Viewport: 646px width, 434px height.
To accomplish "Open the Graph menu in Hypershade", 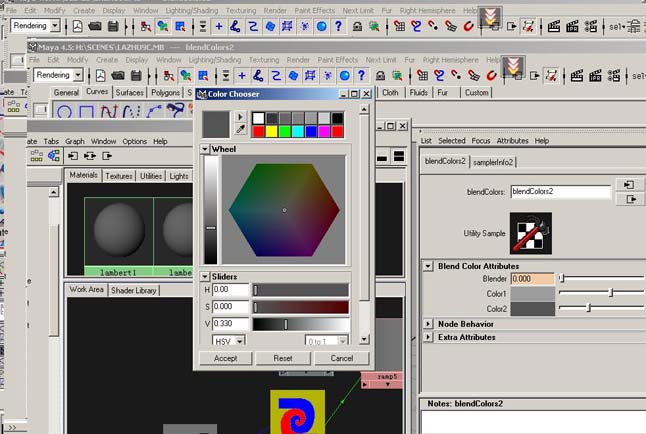I will 75,141.
